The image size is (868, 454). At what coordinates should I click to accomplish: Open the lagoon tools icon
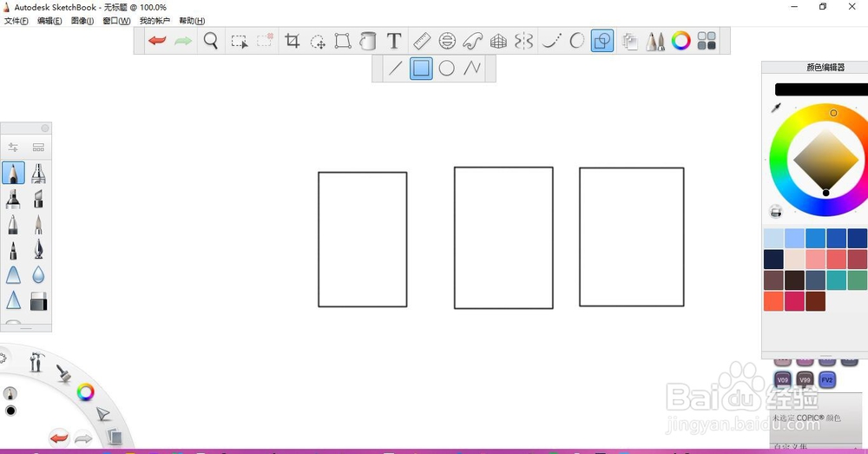tap(36, 362)
